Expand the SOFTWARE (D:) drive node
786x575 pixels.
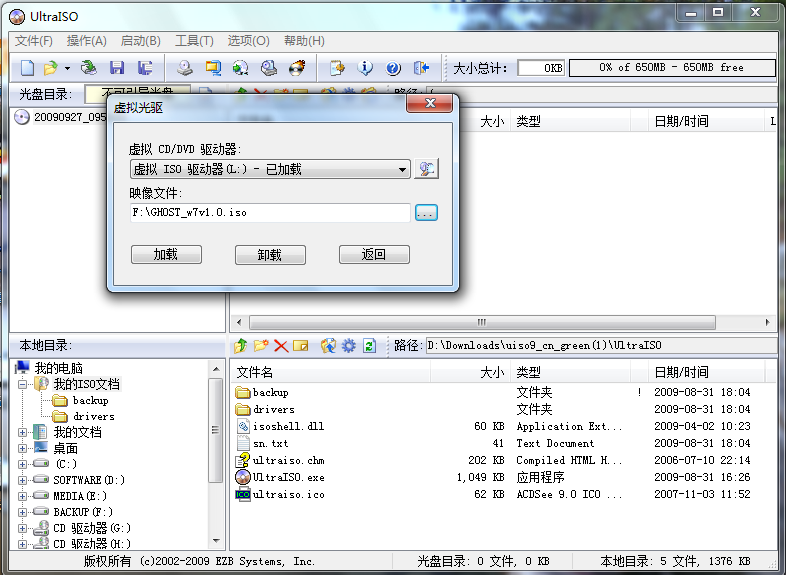click(x=23, y=480)
